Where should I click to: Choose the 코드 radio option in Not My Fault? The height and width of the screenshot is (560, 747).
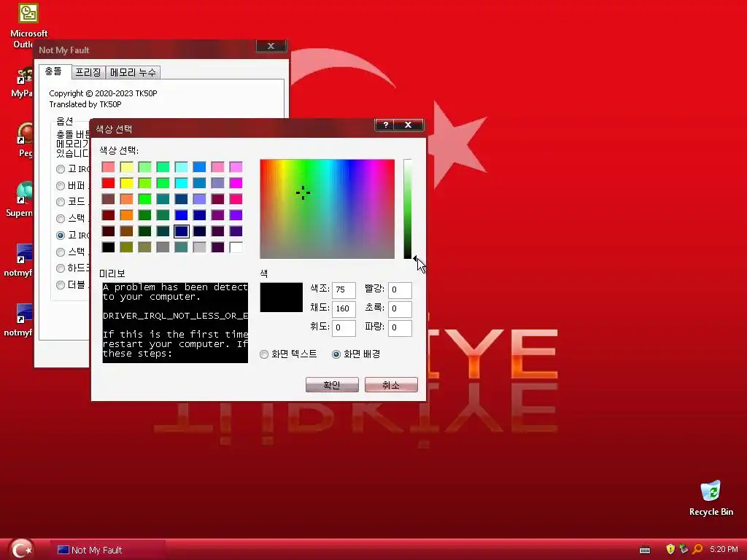click(x=61, y=202)
